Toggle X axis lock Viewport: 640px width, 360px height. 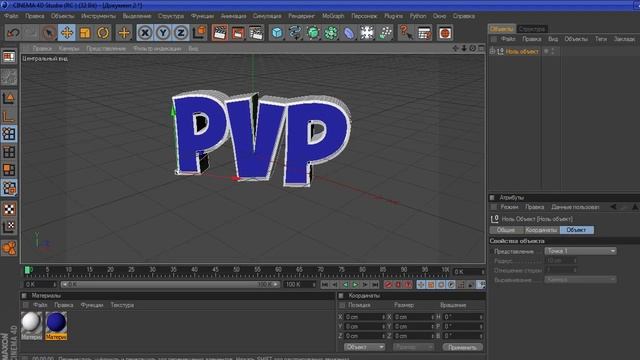click(x=145, y=33)
